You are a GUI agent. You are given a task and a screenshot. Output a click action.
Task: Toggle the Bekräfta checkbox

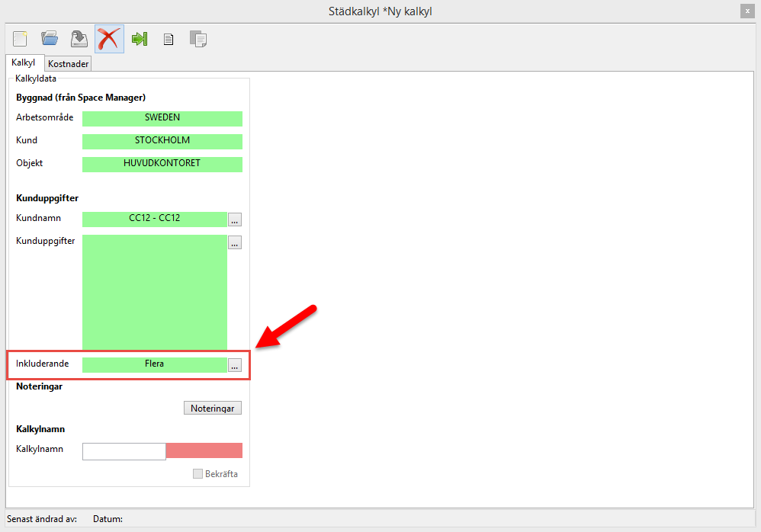click(x=198, y=474)
